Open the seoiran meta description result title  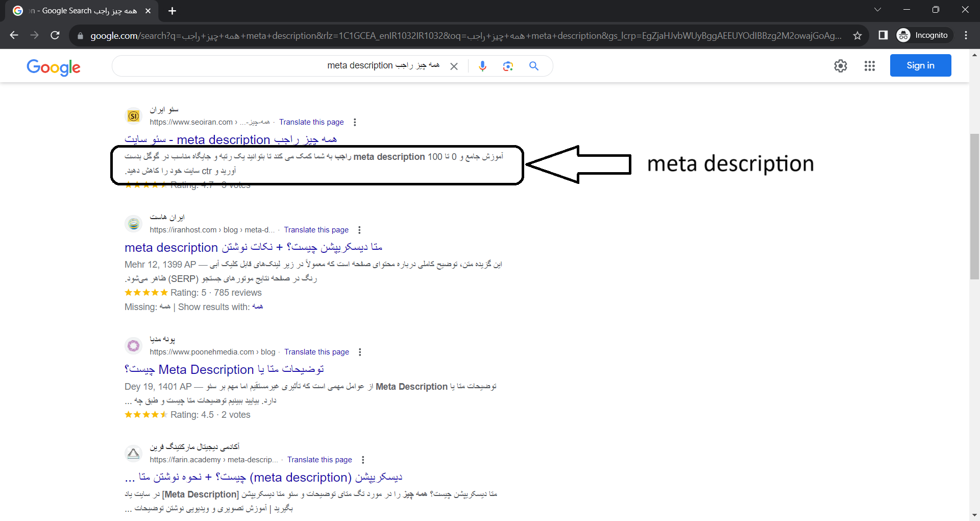[231, 139]
